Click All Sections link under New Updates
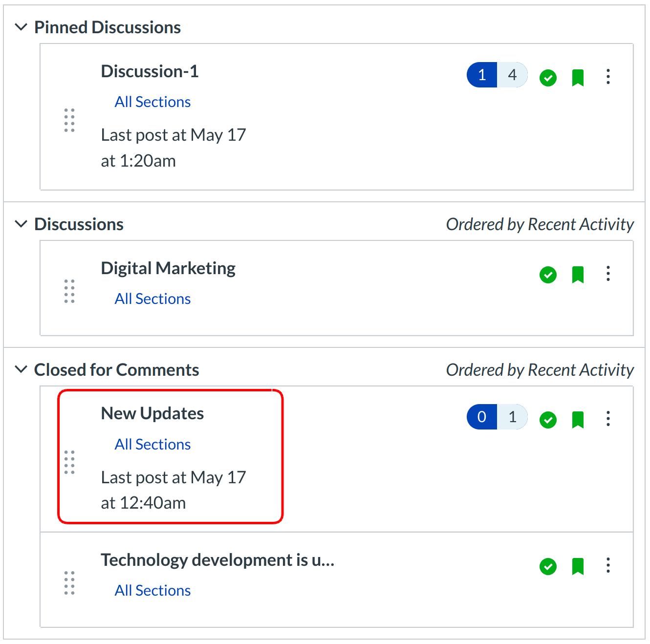The height and width of the screenshot is (644, 650). tap(152, 445)
